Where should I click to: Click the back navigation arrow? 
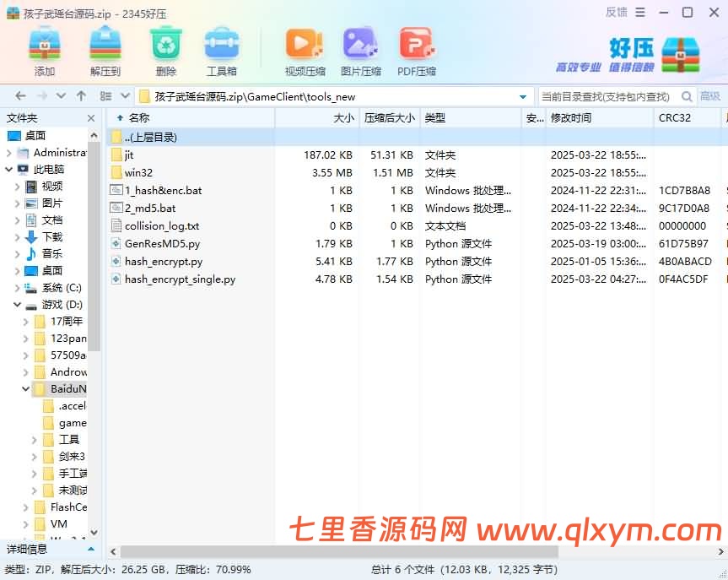click(x=19, y=95)
